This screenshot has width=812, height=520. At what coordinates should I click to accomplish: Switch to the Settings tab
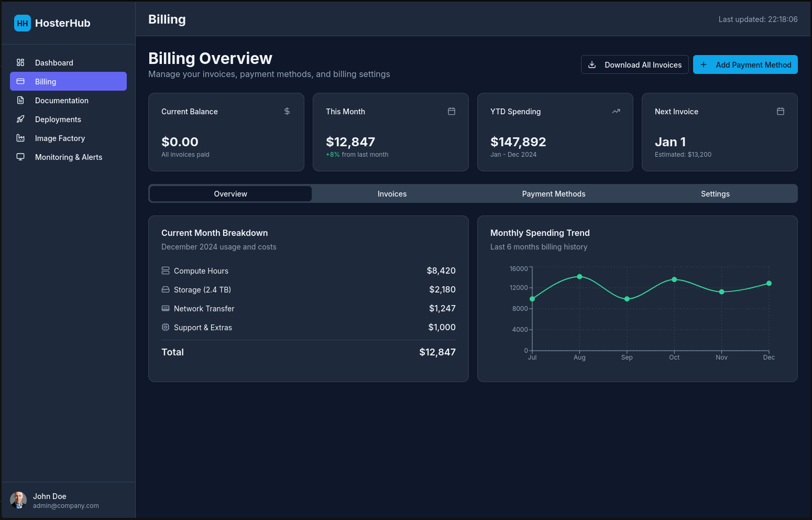point(715,193)
